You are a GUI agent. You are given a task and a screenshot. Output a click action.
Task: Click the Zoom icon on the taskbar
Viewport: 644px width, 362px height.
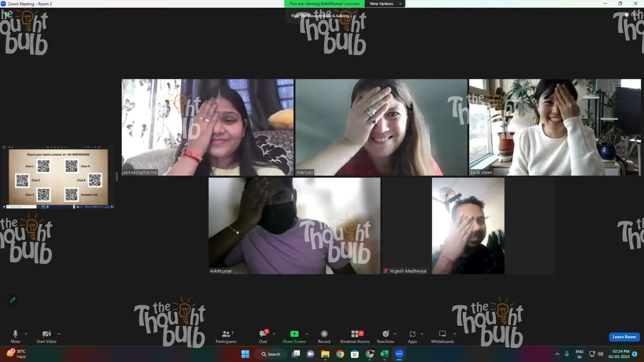pos(399,354)
